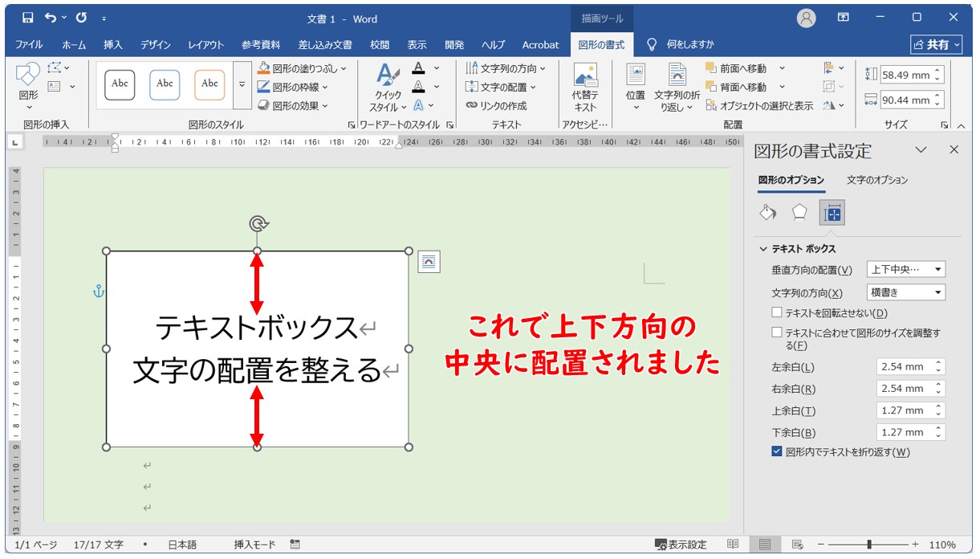Image resolution: width=980 pixels, height=559 pixels.
Task: Click the zoom slider handle
Action: pyautogui.click(x=869, y=545)
